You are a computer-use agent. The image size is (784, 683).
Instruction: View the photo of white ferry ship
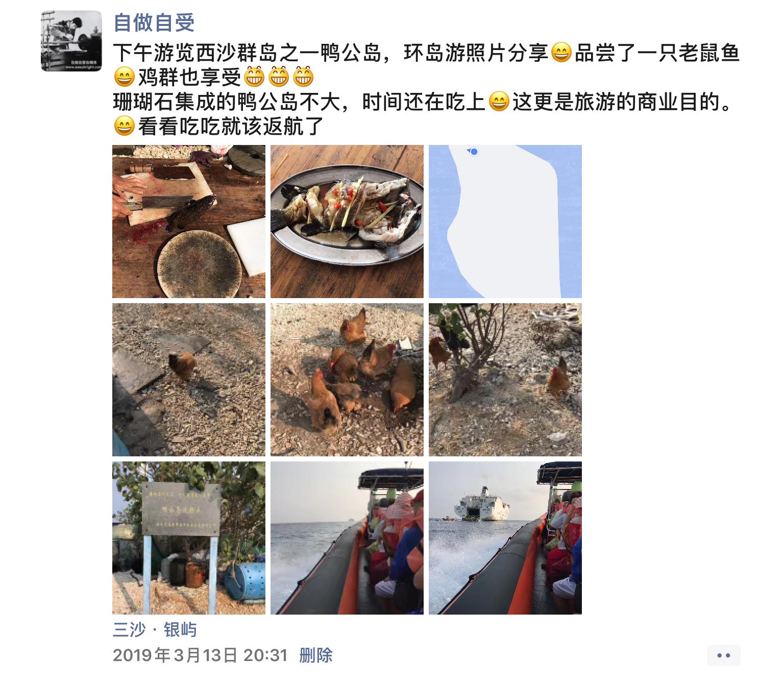[x=505, y=538]
